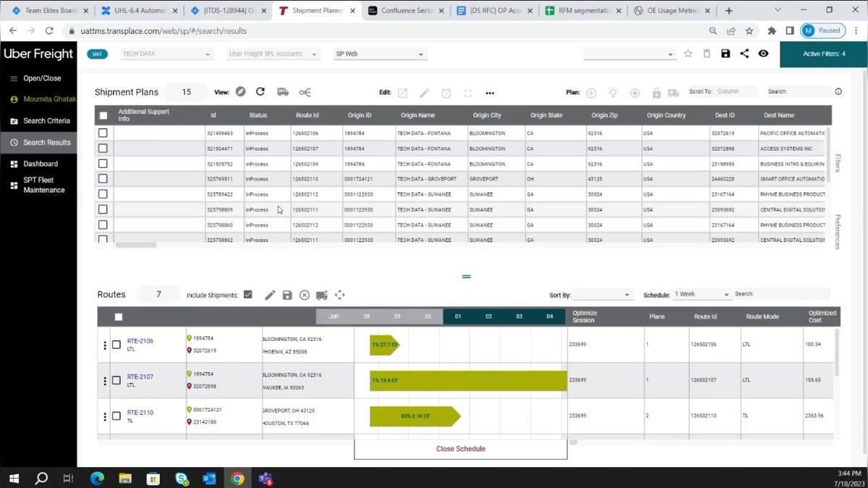Select the lock icon in the Plan section

coord(657,93)
